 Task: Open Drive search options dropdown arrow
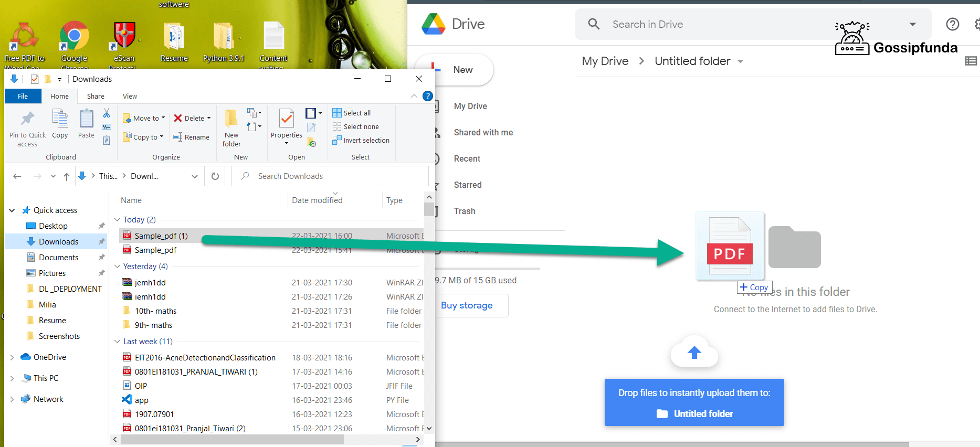coord(913,24)
